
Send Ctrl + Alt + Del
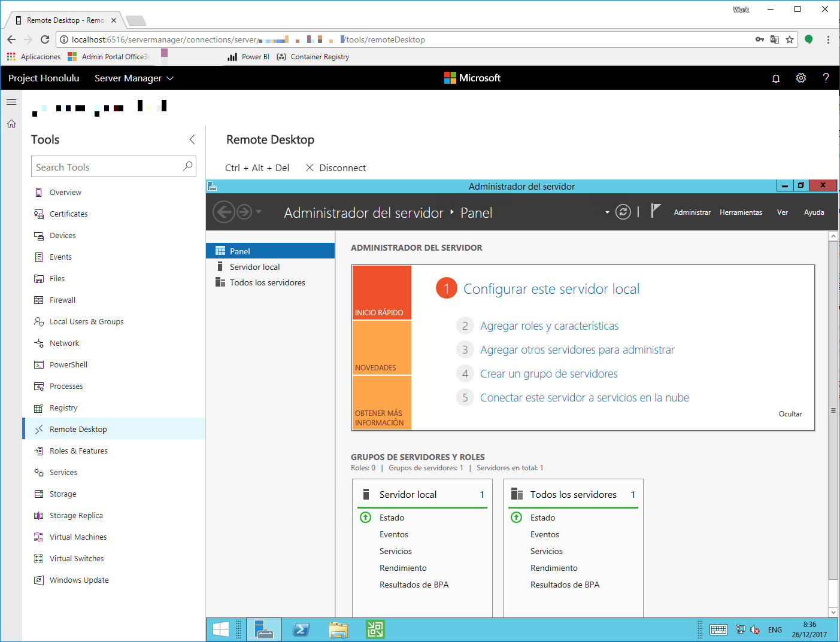click(257, 168)
